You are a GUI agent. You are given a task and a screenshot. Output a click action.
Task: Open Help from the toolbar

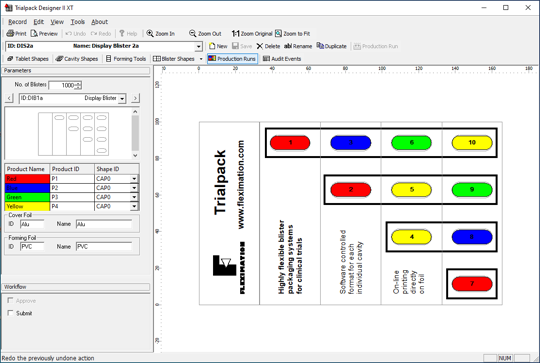click(128, 33)
